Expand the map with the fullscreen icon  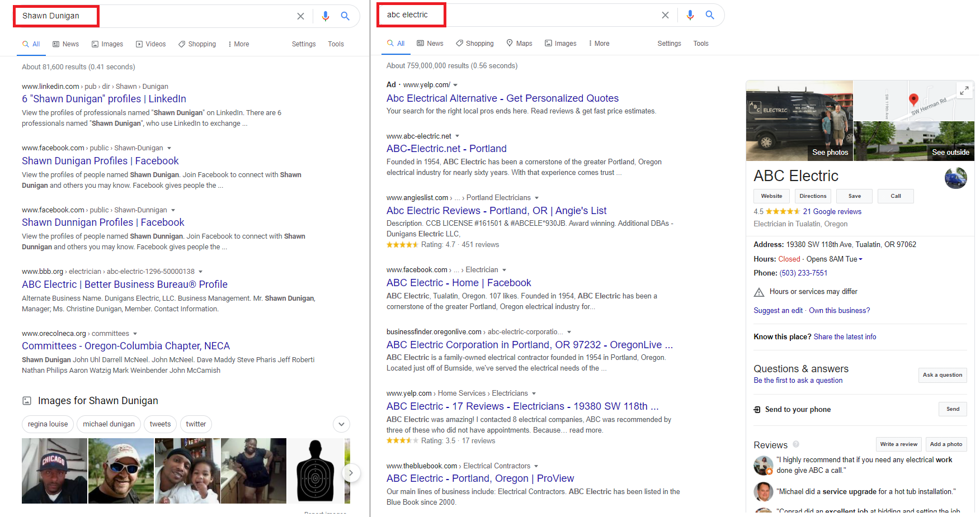coord(964,91)
